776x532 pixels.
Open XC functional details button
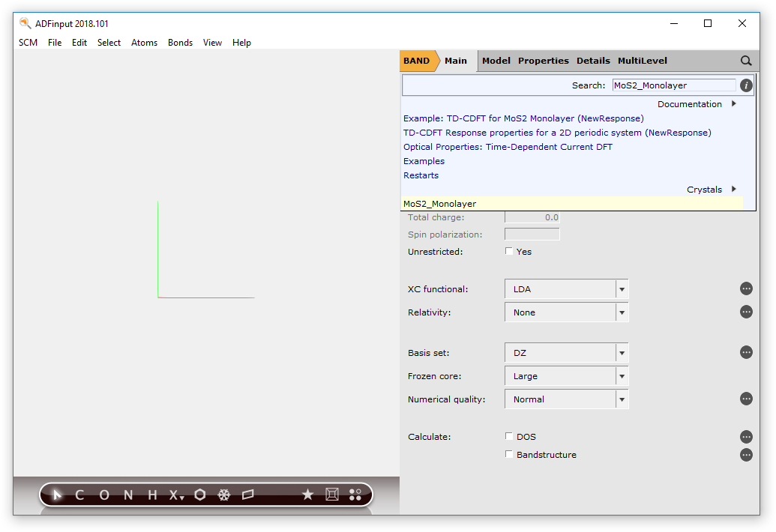point(746,288)
